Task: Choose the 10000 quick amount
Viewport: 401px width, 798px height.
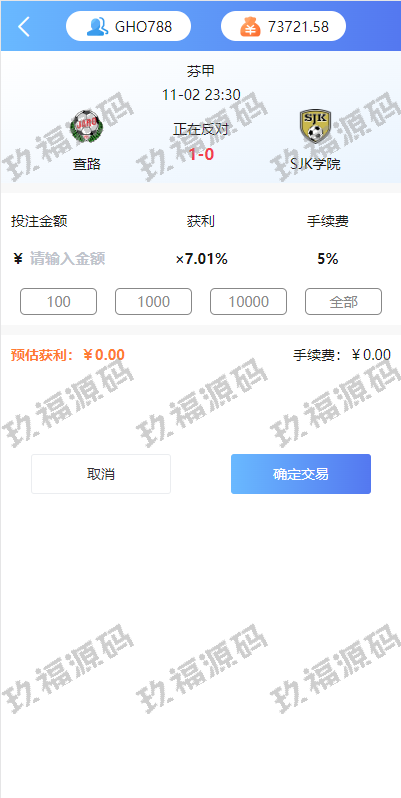Action: 248,302
